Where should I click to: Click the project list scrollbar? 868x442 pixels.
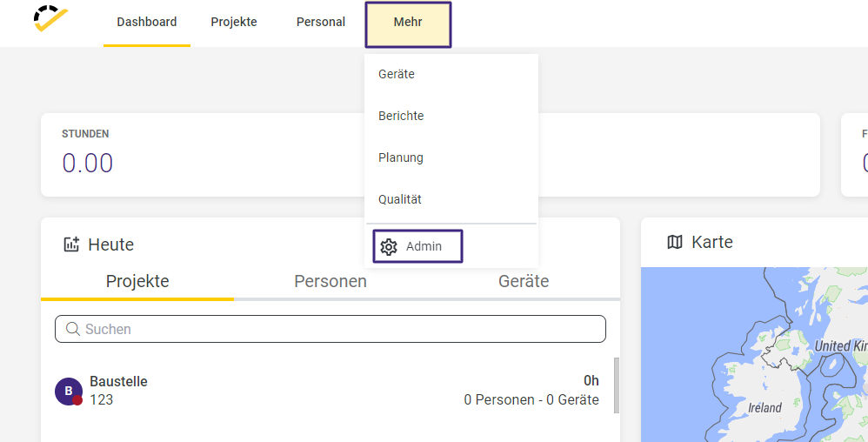point(616,385)
